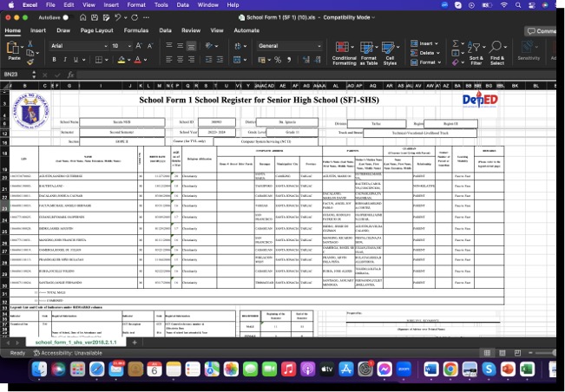
Task: Open the Automate ribbon tab
Action: pos(246,30)
